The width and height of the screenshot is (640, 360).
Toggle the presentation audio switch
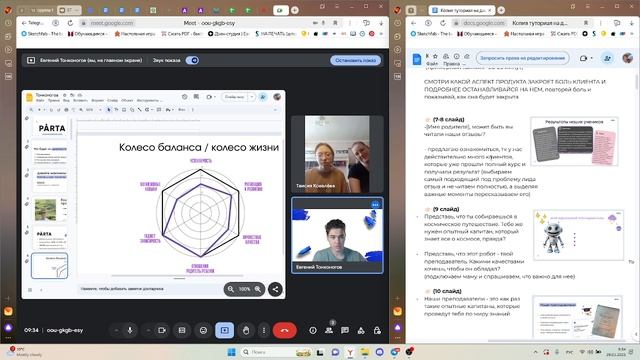point(192,60)
